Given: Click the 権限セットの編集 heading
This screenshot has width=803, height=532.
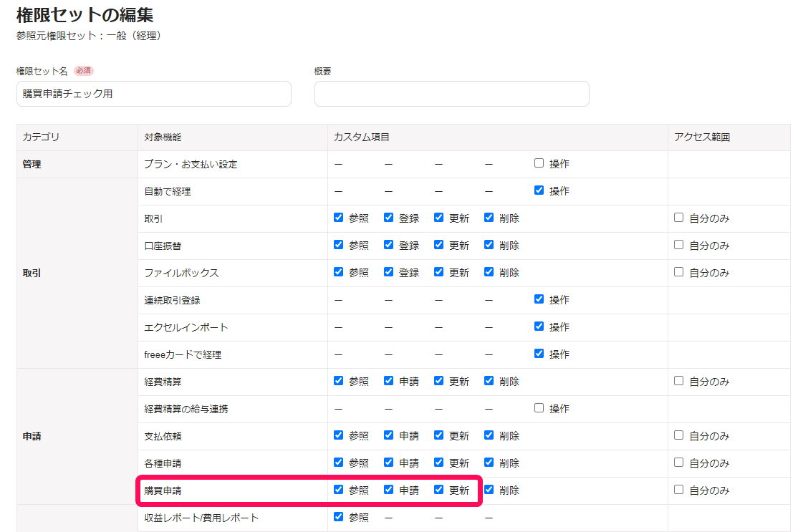Looking at the screenshot, I should click(x=85, y=15).
